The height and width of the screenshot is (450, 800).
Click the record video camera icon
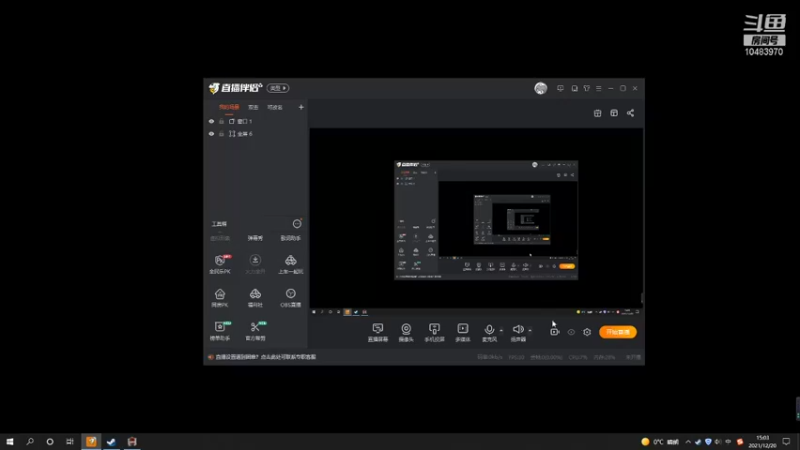(555, 332)
